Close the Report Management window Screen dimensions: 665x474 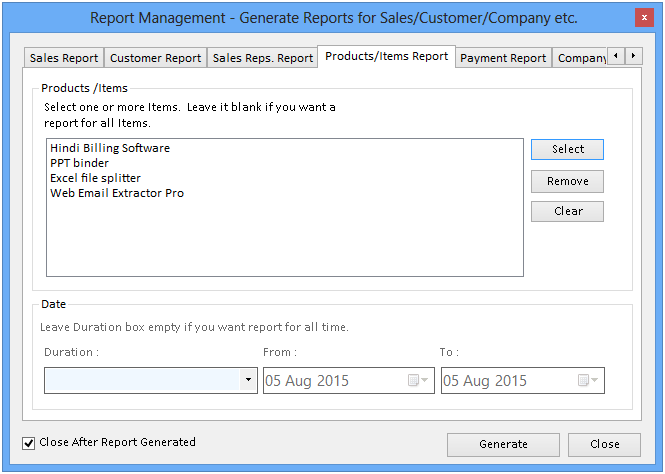click(644, 18)
